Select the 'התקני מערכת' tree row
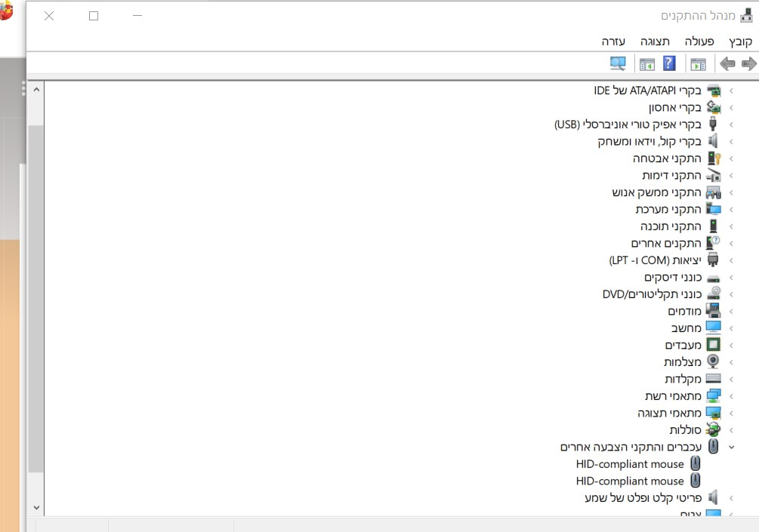Viewport: 759px width, 532px height. (x=668, y=210)
